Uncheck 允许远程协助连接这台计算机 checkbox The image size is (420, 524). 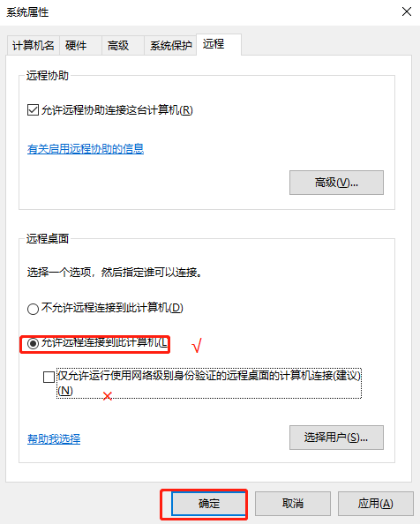(x=33, y=109)
